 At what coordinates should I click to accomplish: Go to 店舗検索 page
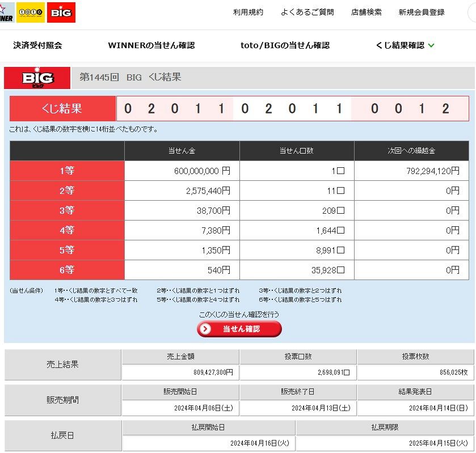pos(366,12)
